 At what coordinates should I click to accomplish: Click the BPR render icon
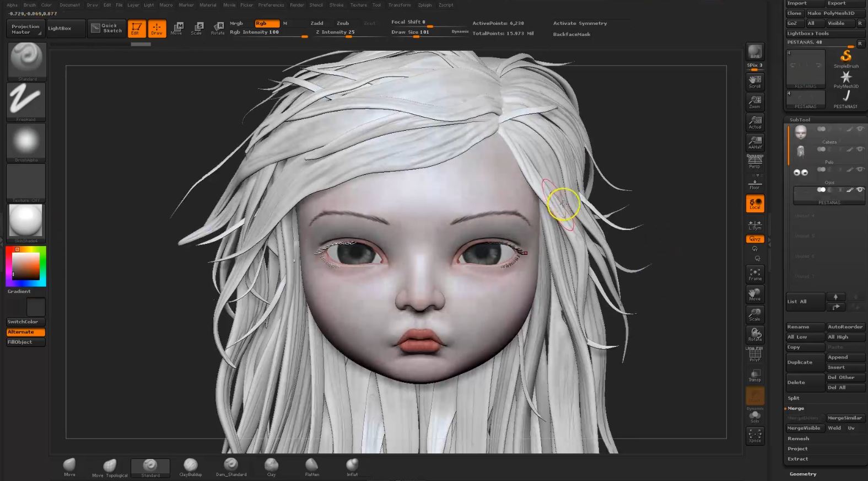pos(755,52)
